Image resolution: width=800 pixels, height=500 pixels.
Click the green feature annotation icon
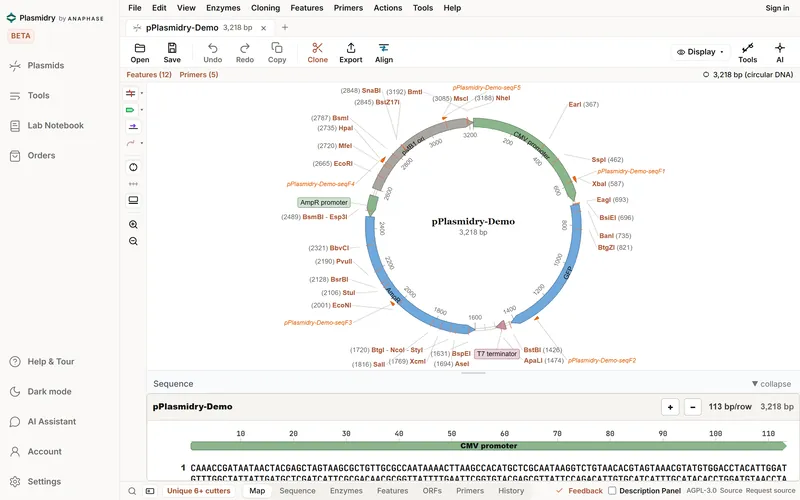point(131,110)
